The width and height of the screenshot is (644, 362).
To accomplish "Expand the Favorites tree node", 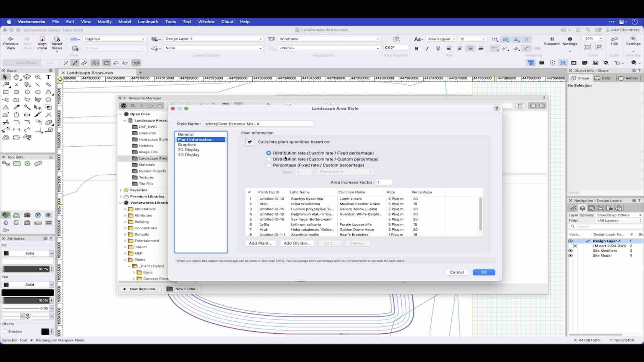I will (121, 190).
